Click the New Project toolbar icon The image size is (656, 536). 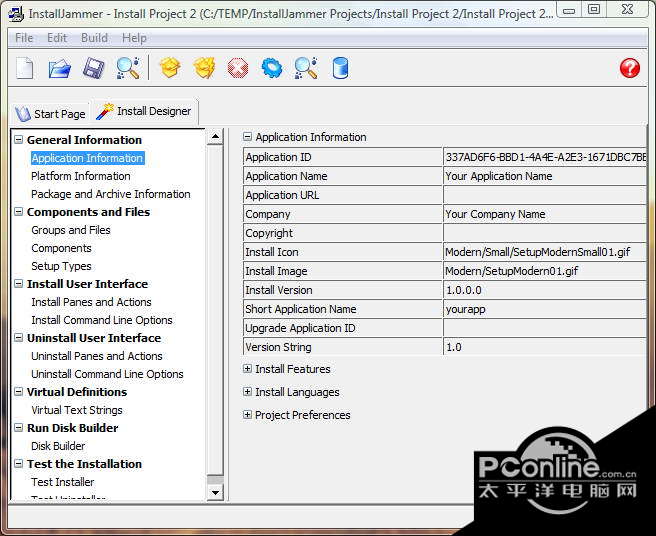click(26, 68)
